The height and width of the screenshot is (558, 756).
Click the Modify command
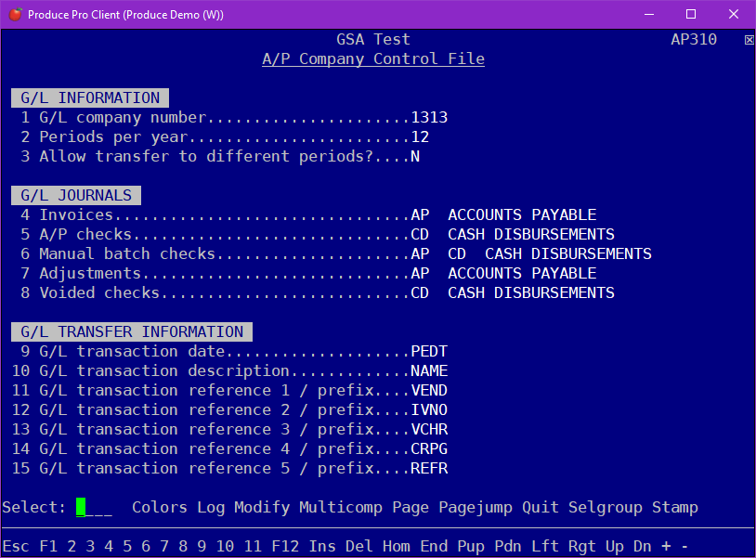(262, 507)
